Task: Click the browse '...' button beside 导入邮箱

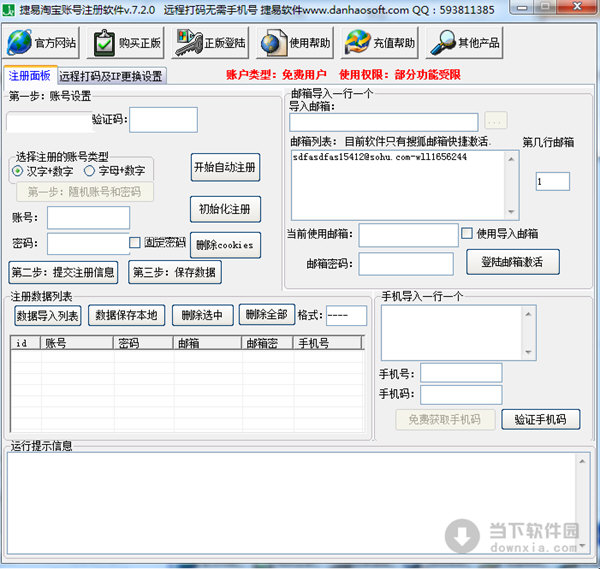Action: (496, 122)
